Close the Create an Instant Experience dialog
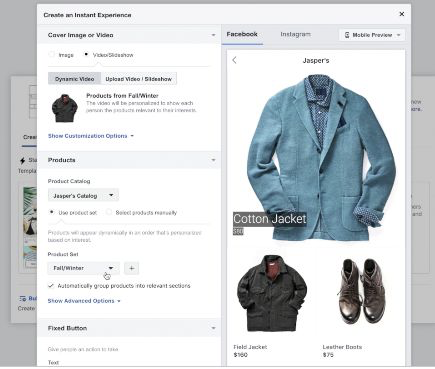 coord(402,14)
